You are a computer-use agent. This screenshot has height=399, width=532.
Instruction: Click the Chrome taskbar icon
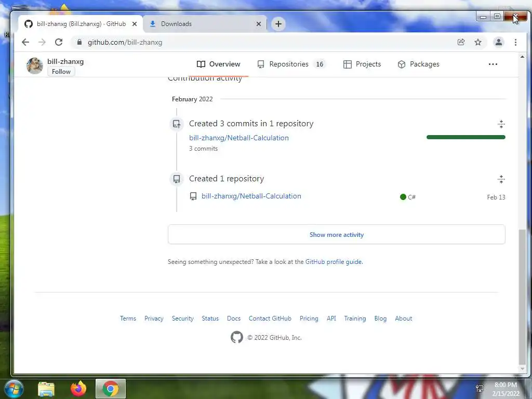click(111, 389)
